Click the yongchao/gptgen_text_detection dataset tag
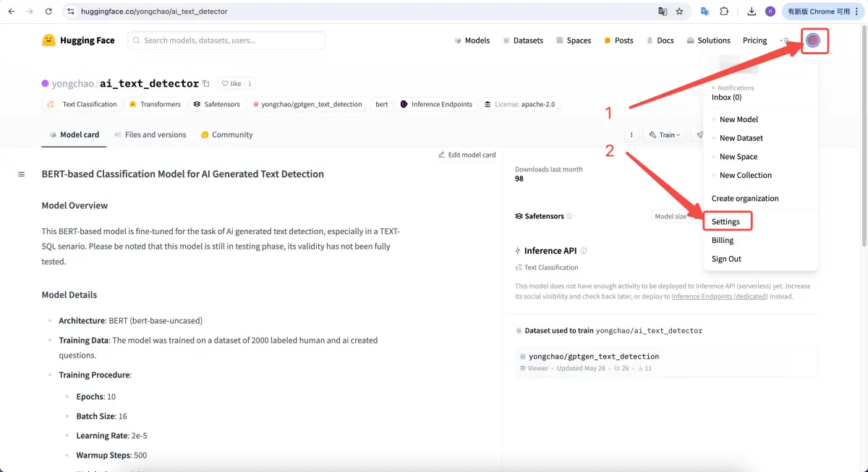The image size is (868, 472). [x=307, y=104]
